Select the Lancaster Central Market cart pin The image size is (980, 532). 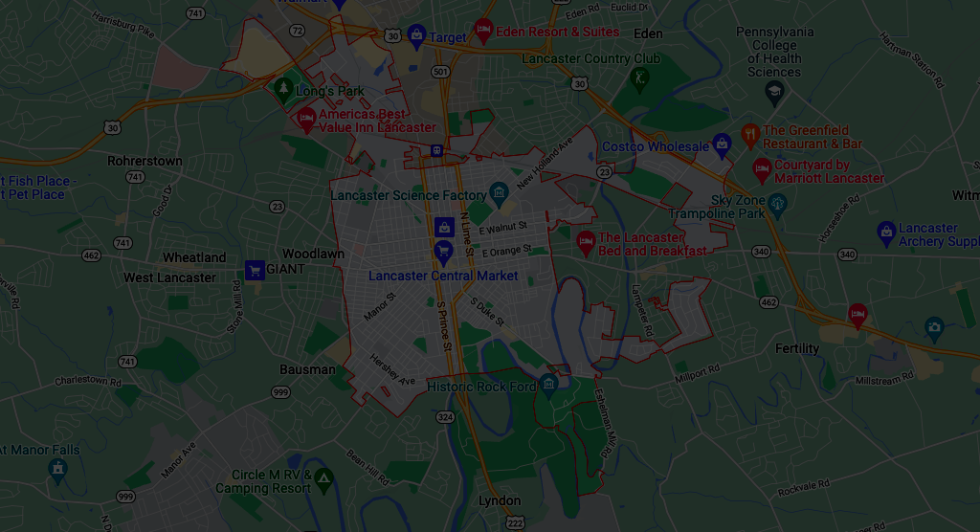click(443, 253)
